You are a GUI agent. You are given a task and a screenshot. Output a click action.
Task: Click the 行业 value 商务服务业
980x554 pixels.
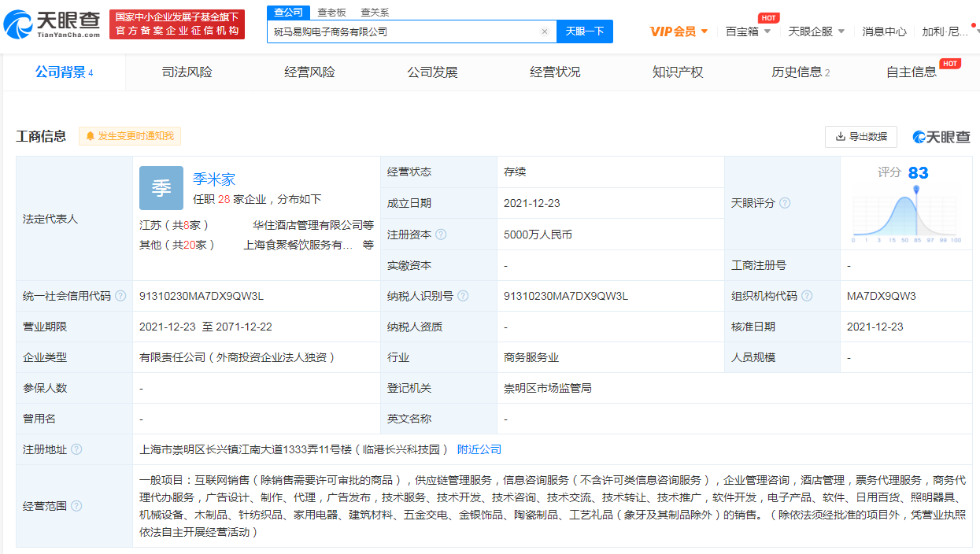(531, 357)
